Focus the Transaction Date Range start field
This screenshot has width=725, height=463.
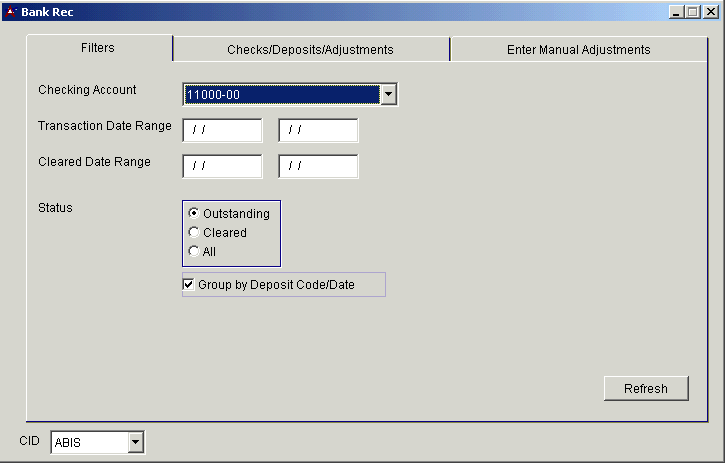pyautogui.click(x=222, y=131)
